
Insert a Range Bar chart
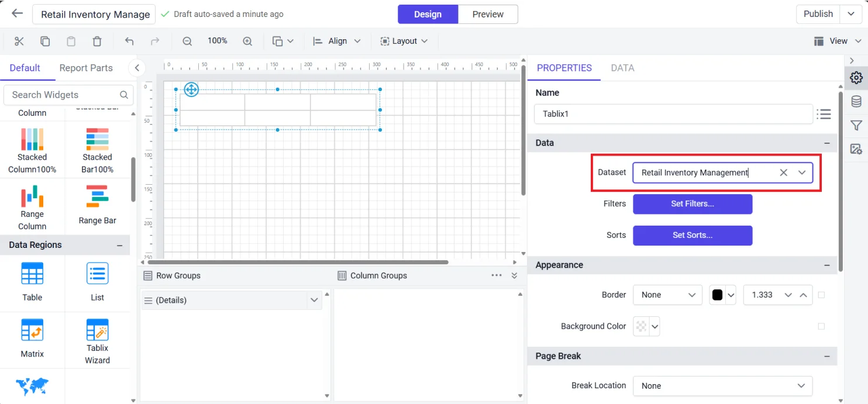click(x=97, y=203)
